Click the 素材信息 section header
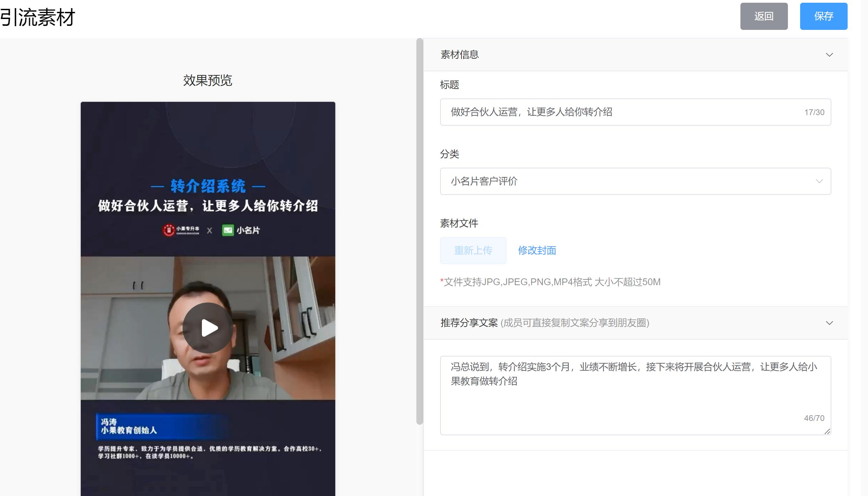This screenshot has width=868, height=496. (x=459, y=55)
